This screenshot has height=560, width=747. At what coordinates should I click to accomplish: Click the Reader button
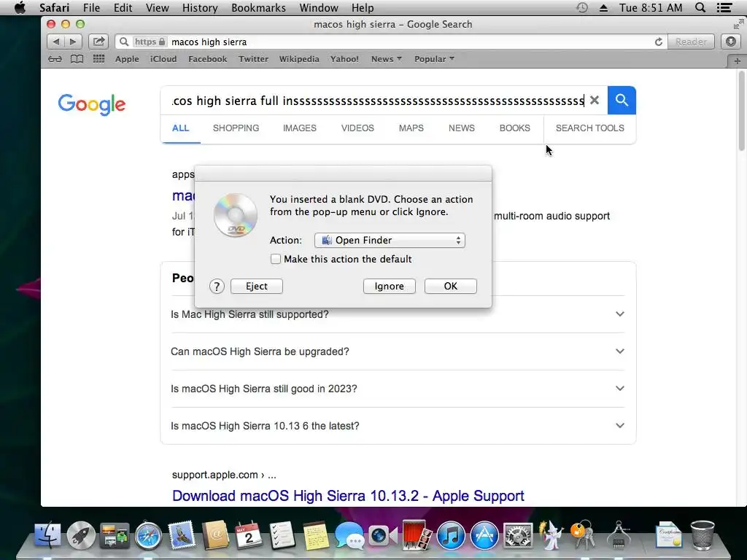point(691,42)
